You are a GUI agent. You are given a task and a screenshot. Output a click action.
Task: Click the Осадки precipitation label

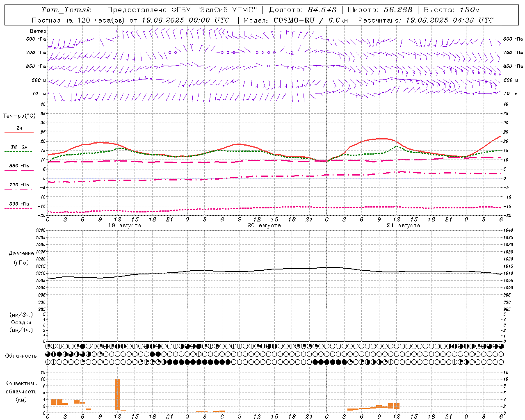(21, 322)
